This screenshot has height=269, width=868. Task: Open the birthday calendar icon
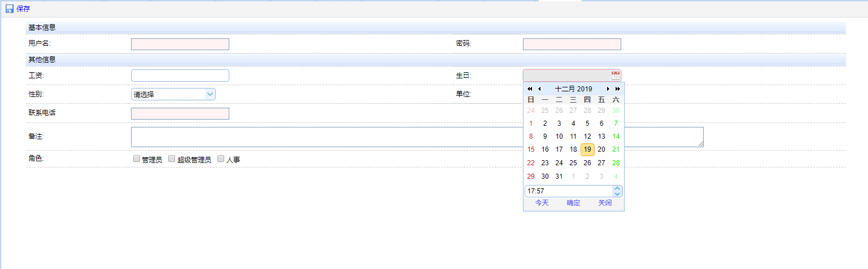point(616,76)
